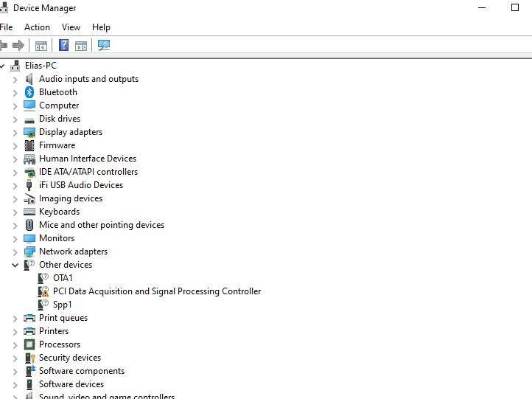Screen dimensions: 532x399
Task: Expand Audio inputs and outputs category
Action: pyautogui.click(x=15, y=80)
